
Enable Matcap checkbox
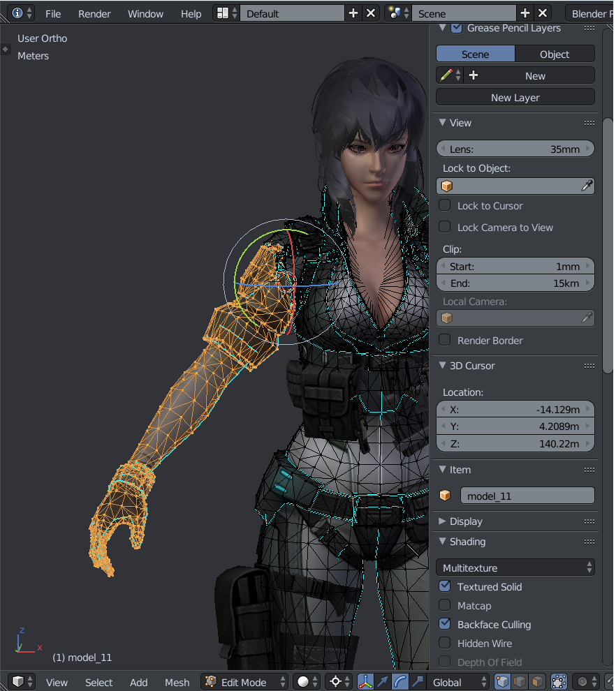click(x=444, y=605)
